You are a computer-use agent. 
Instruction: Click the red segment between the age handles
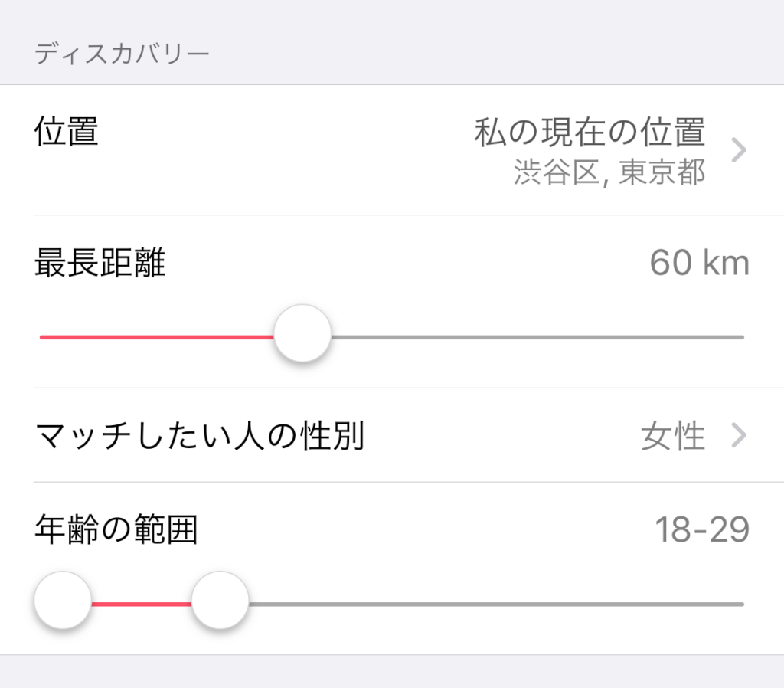pyautogui.click(x=142, y=604)
